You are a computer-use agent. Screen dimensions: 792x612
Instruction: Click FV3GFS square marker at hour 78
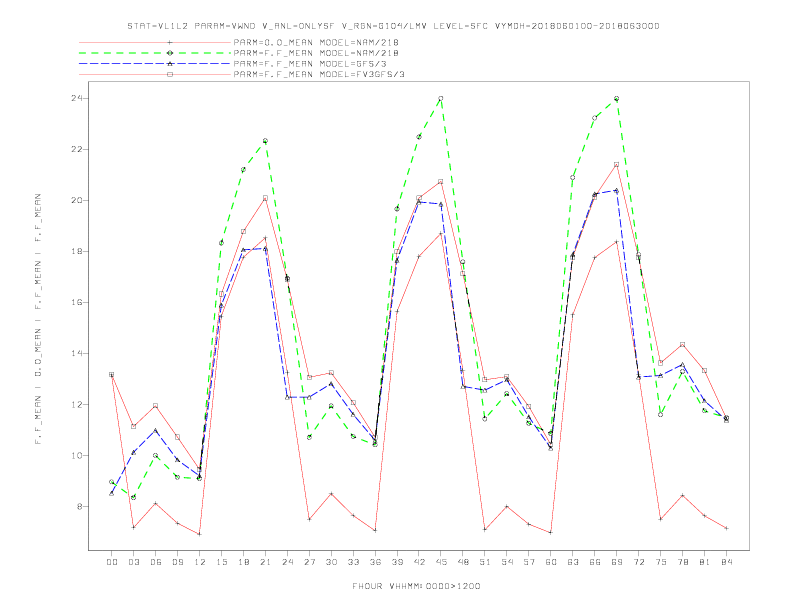682,344
